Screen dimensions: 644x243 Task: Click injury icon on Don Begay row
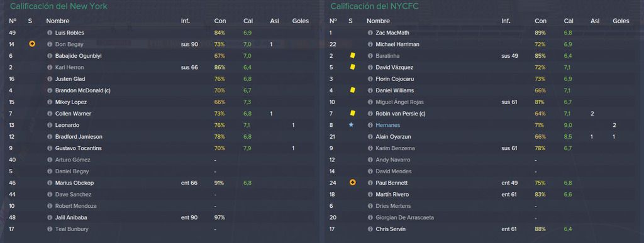(32, 44)
